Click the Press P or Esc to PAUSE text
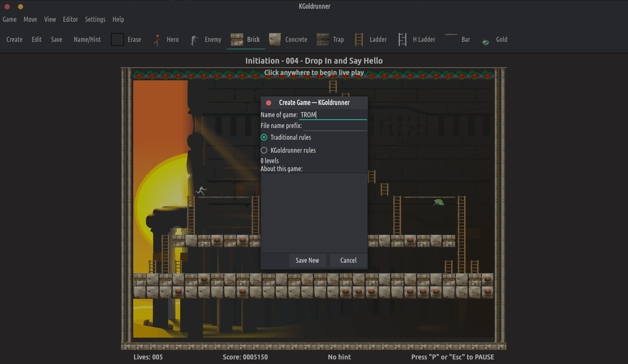The width and height of the screenshot is (628, 364). [x=453, y=357]
